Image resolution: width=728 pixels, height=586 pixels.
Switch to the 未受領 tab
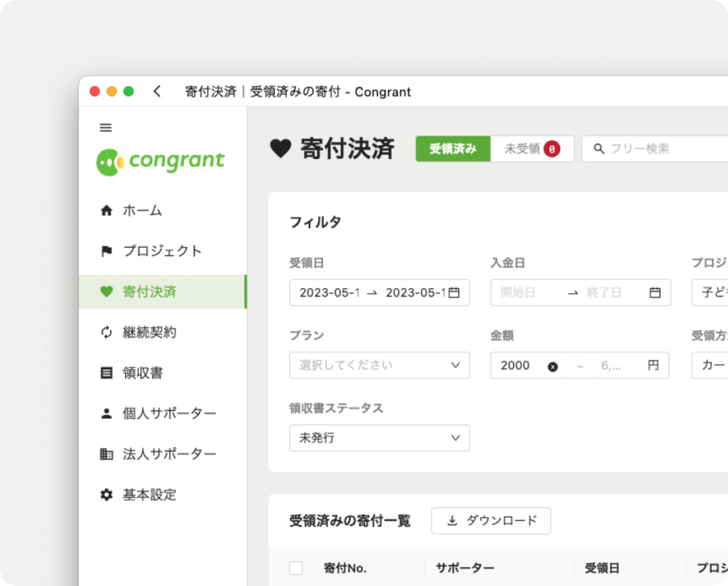coord(531,149)
